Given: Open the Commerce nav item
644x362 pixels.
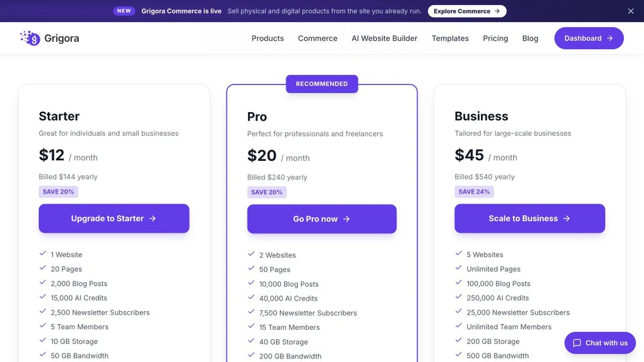Looking at the screenshot, I should click(318, 39).
